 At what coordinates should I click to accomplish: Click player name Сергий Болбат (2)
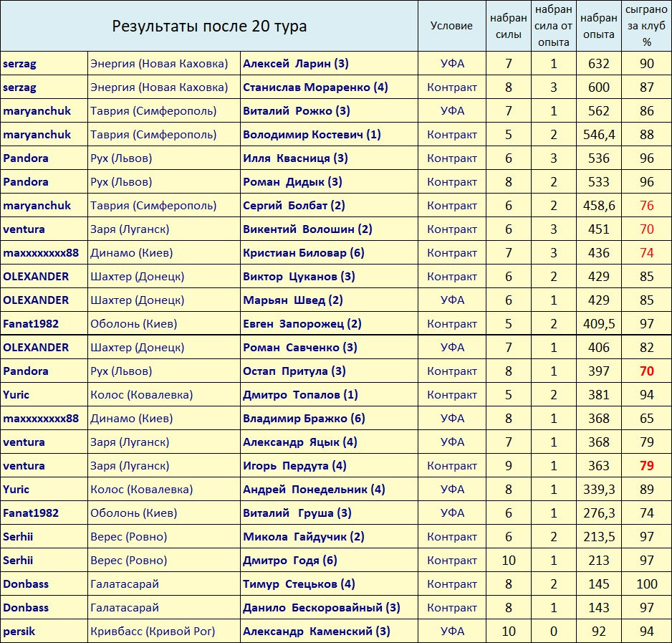point(294,205)
